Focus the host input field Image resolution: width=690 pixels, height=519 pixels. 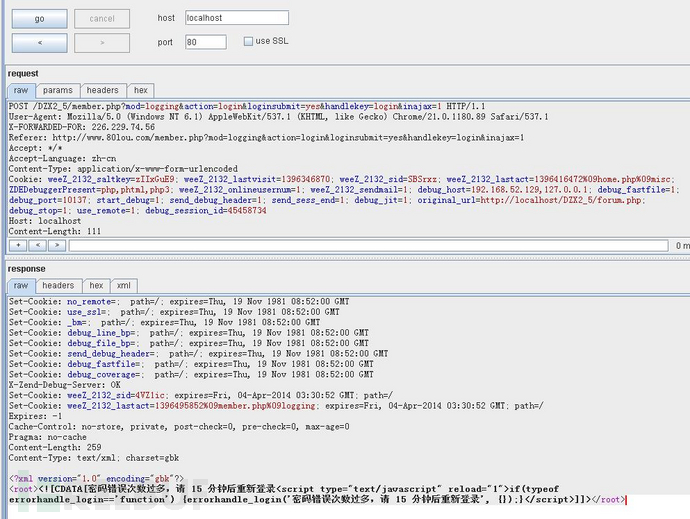[x=237, y=18]
